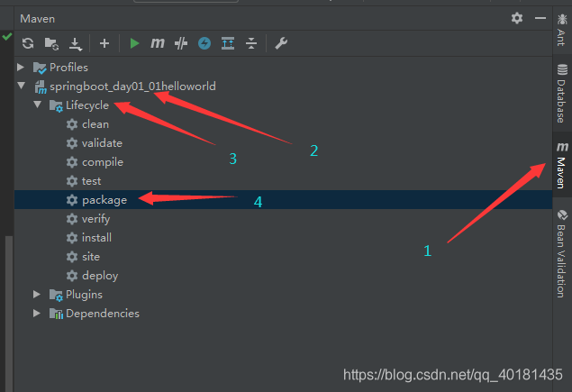Click gear icon beside clean
The width and height of the screenshot is (572, 392).
coord(72,124)
